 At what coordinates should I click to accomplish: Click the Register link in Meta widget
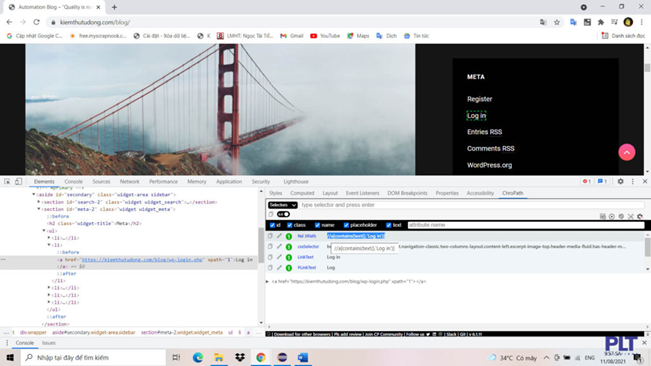tap(480, 99)
